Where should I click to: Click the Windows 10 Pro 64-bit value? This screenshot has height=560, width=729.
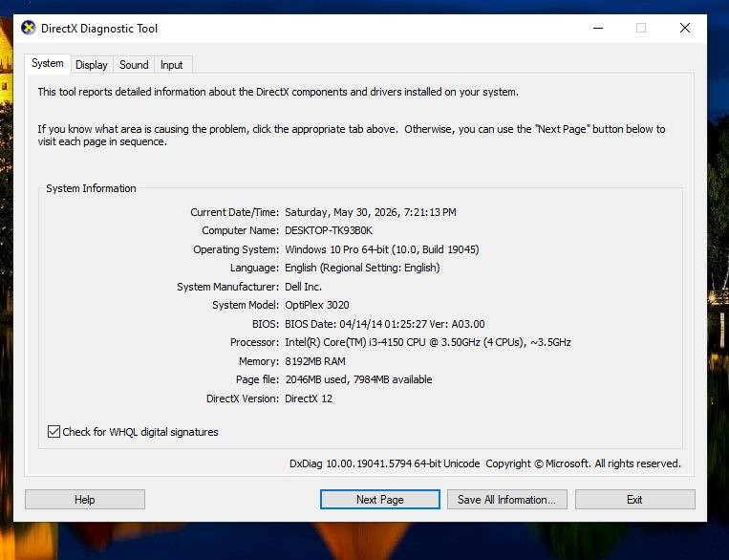tap(382, 249)
